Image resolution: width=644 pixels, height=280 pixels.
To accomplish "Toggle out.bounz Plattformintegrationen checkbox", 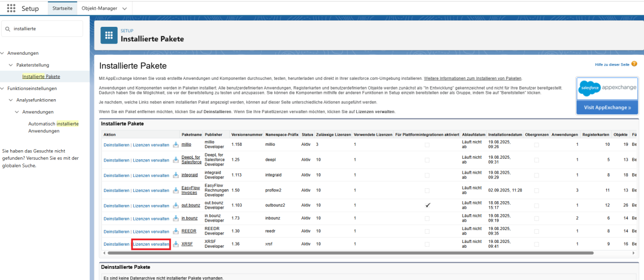I will pos(427,205).
